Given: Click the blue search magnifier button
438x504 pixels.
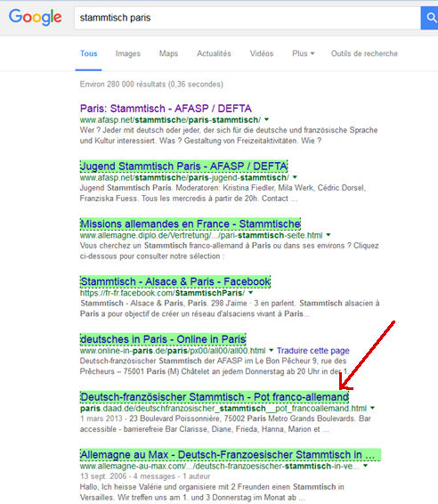Looking at the screenshot, I should click(430, 18).
